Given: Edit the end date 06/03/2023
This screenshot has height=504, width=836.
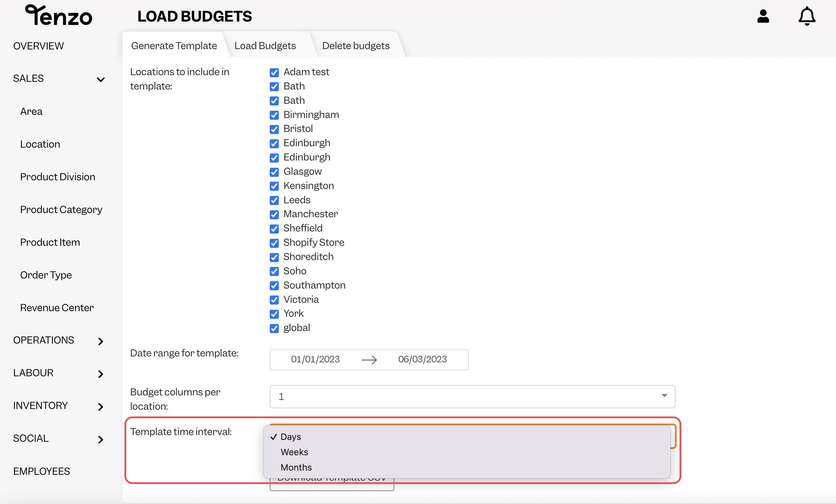Looking at the screenshot, I should click(423, 359).
